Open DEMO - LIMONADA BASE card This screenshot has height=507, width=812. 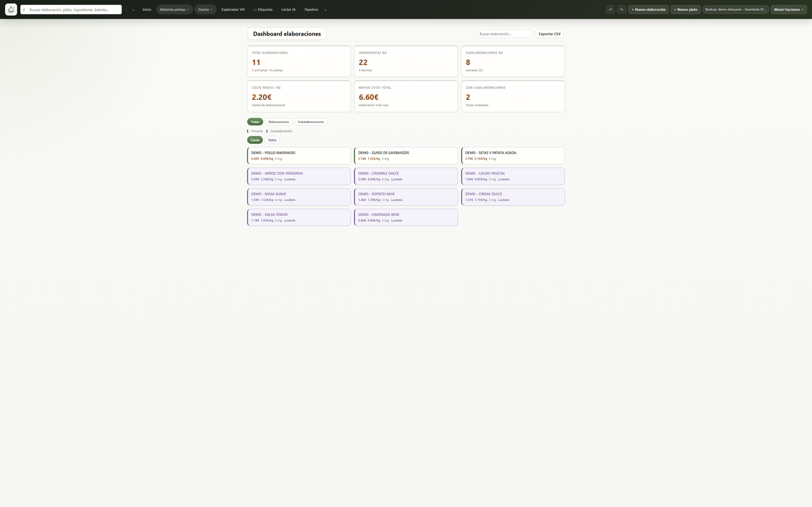[x=406, y=217]
